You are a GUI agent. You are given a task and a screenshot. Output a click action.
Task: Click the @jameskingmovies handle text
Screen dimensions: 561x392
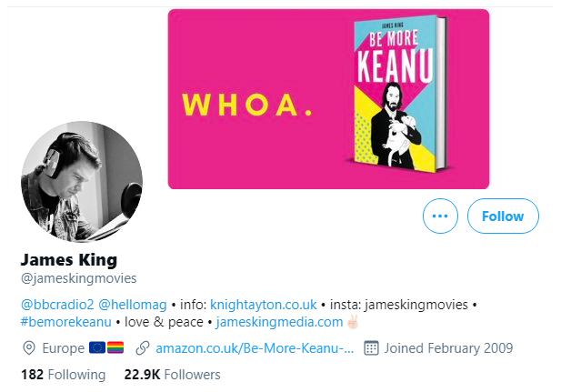coord(78,278)
